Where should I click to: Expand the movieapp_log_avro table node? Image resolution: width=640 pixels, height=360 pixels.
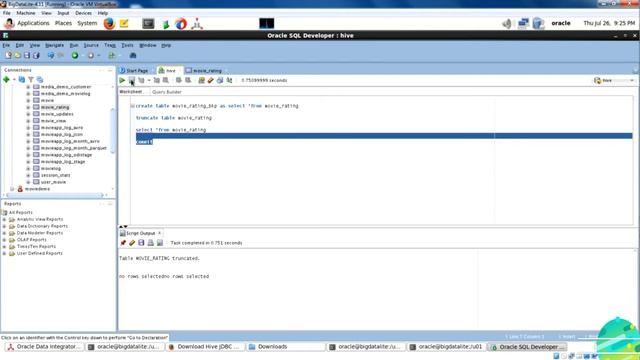coord(28,128)
